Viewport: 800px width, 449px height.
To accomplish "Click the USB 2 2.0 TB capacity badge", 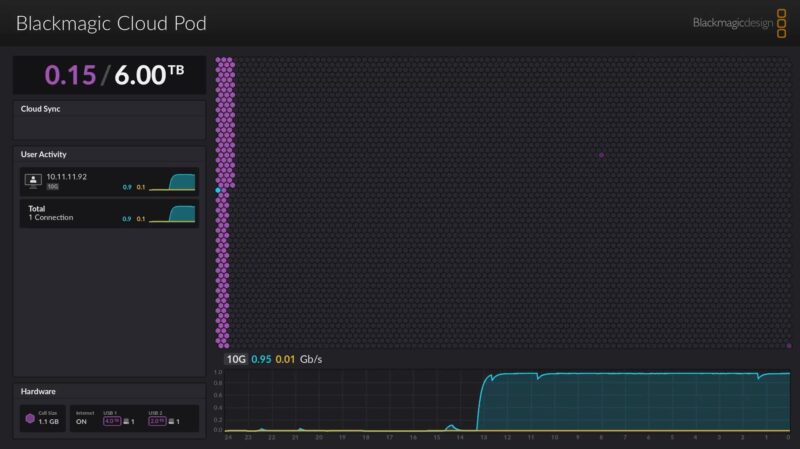I will 157,421.
